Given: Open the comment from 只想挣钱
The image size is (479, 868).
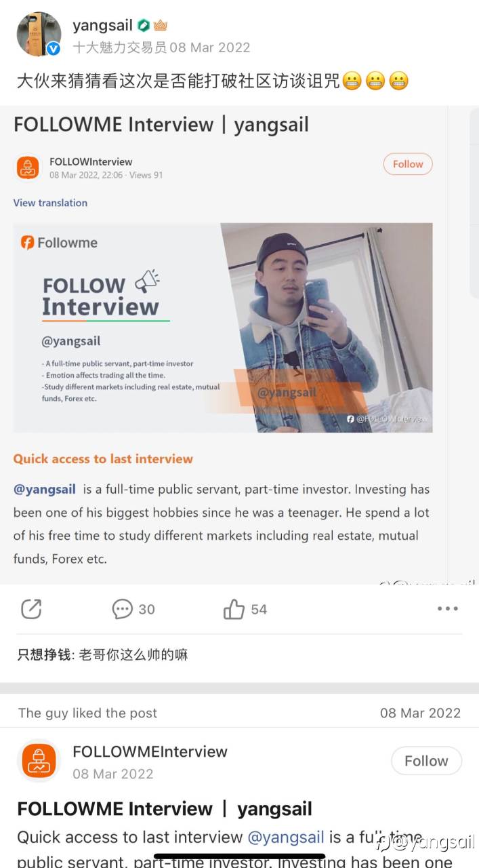Looking at the screenshot, I should click(102, 654).
